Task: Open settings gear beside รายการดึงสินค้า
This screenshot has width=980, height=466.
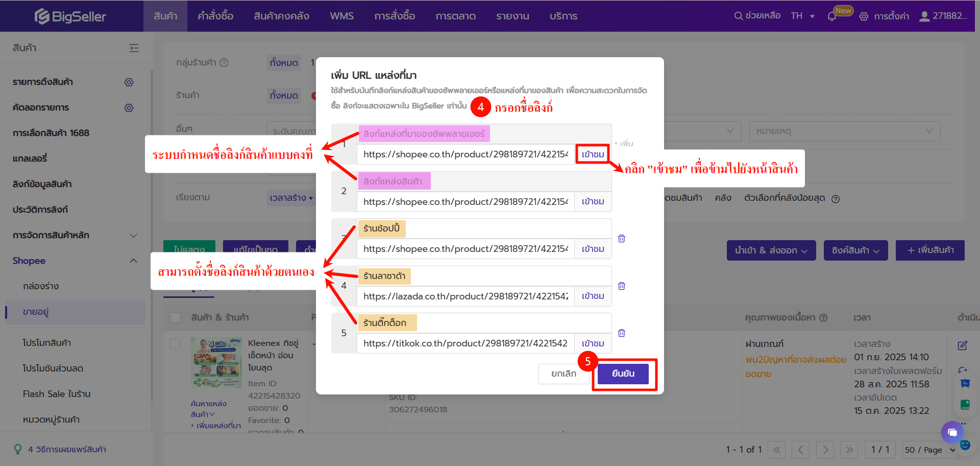Action: (x=129, y=82)
